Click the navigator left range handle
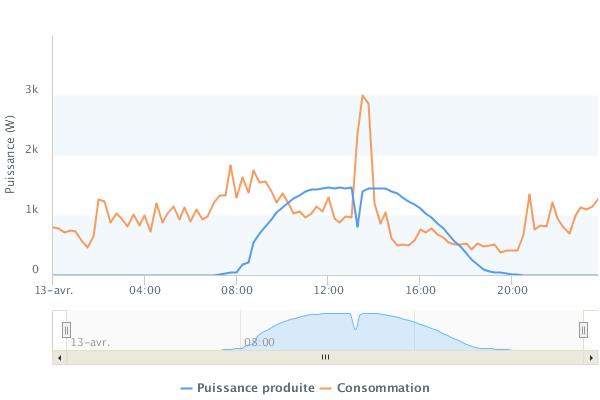Image resolution: width=600 pixels, height=400 pixels. [x=66, y=330]
